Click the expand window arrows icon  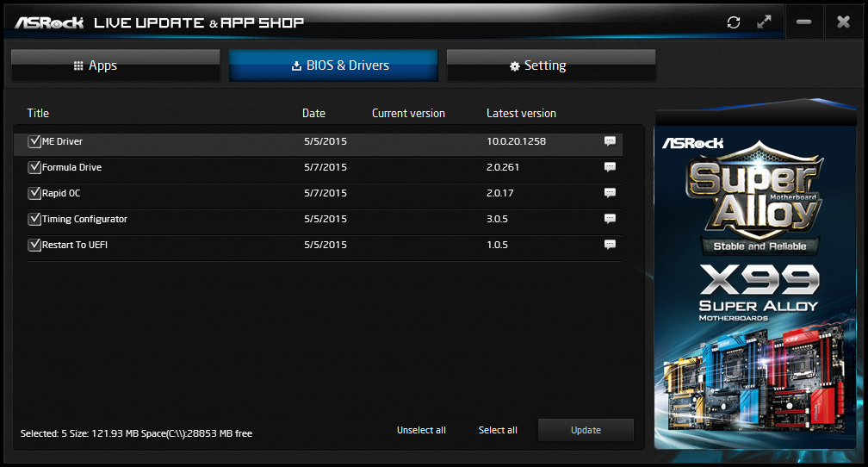coord(764,22)
